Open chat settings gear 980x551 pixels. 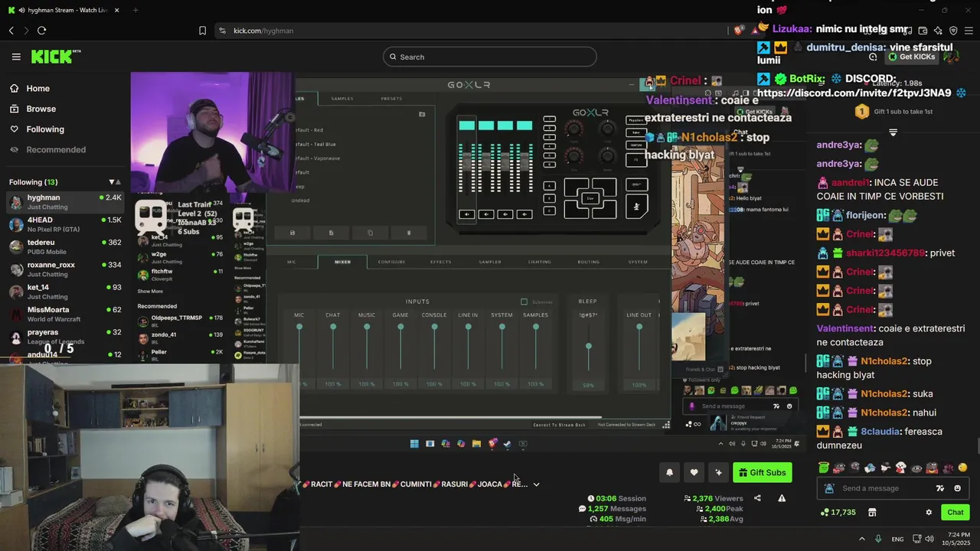(x=929, y=513)
